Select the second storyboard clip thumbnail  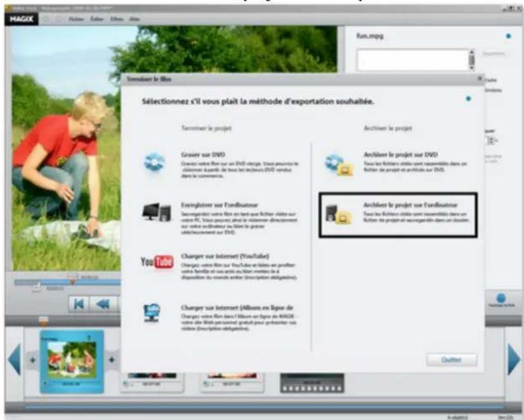(x=152, y=381)
